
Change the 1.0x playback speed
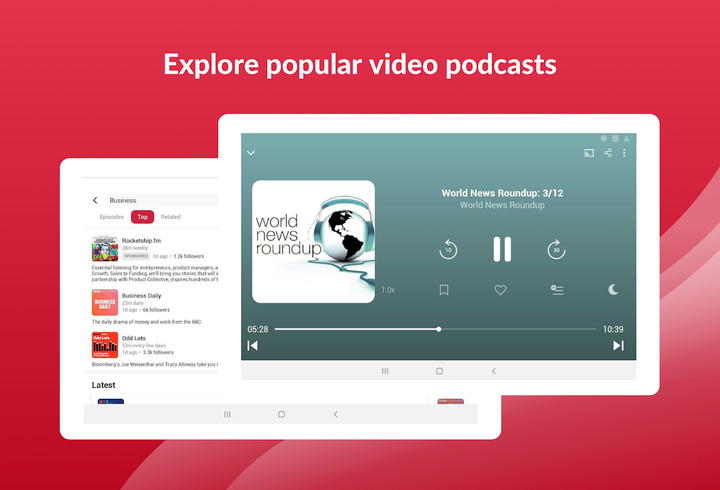coord(388,290)
